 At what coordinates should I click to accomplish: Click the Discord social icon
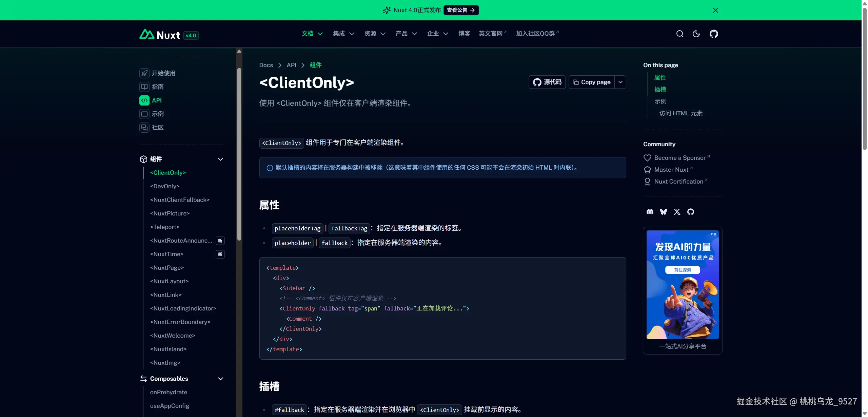tap(650, 212)
